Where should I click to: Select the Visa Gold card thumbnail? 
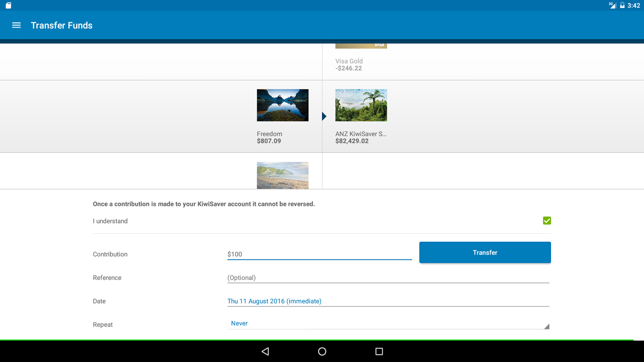coord(361,46)
